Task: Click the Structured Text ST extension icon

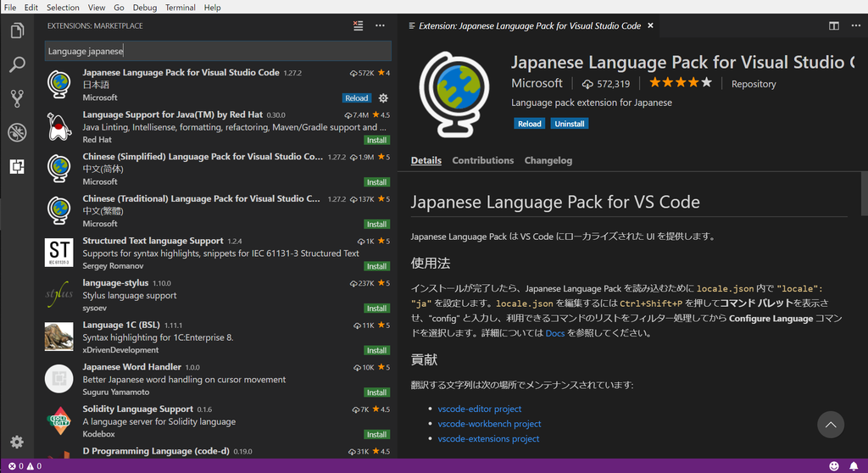Action: 58,253
